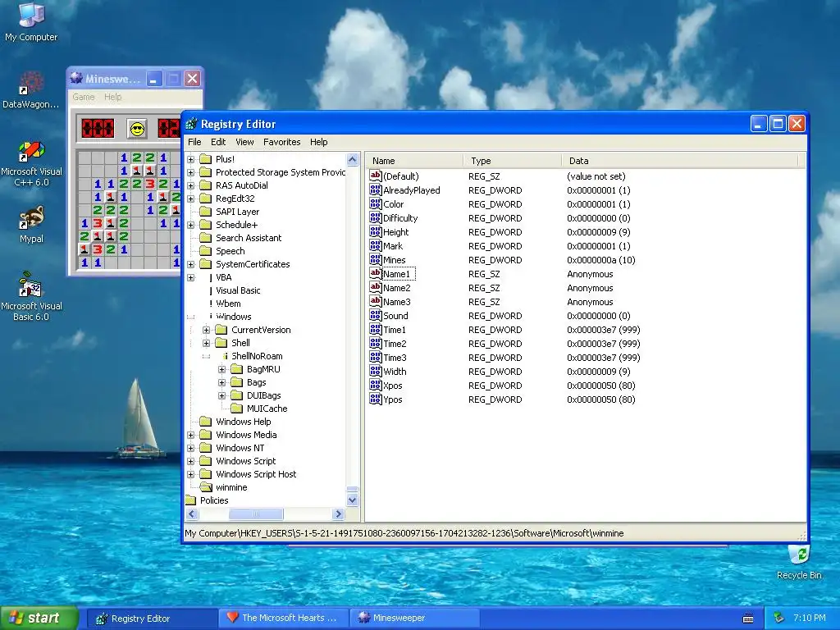The height and width of the screenshot is (630, 840).
Task: Open the Recycle Bin
Action: click(x=799, y=563)
